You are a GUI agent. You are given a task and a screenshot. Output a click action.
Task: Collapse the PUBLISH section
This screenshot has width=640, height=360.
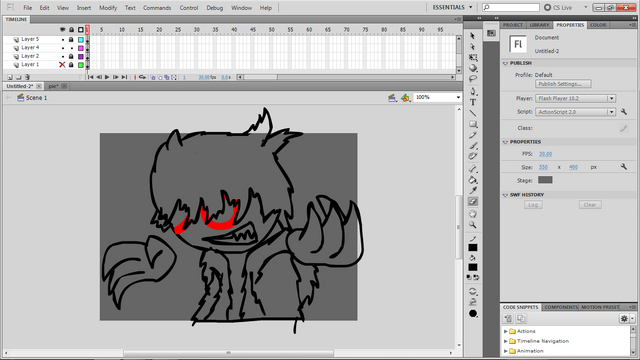505,63
